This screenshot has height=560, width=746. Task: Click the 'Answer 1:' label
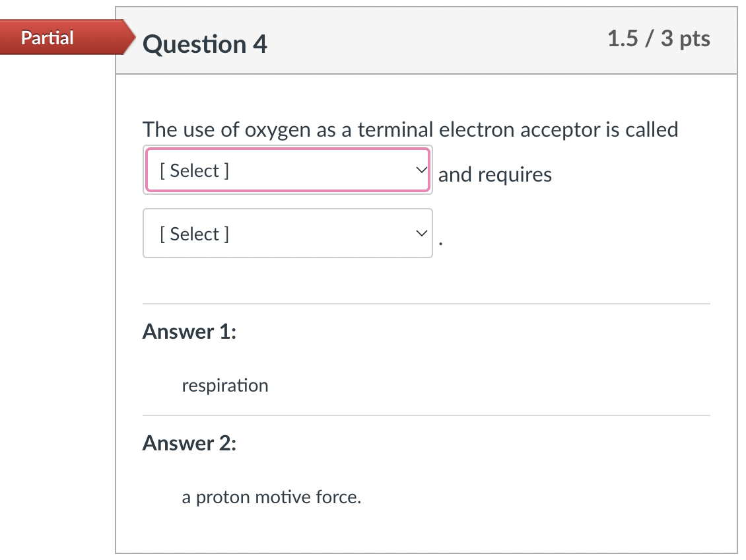coord(189,331)
